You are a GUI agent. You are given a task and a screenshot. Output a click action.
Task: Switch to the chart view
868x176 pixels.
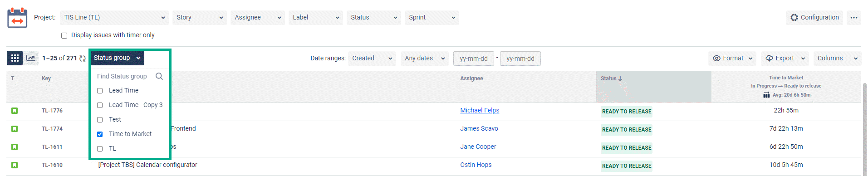click(31, 58)
